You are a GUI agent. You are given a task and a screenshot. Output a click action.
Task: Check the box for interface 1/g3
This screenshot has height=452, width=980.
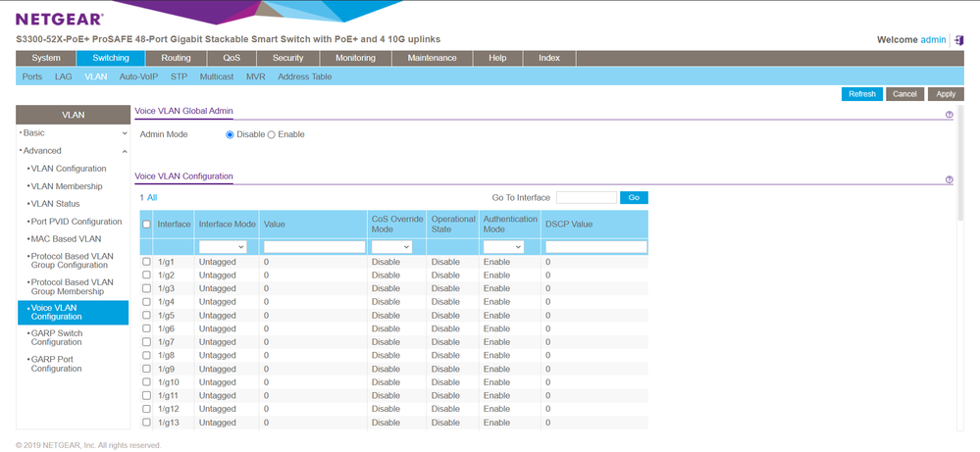pyautogui.click(x=147, y=288)
